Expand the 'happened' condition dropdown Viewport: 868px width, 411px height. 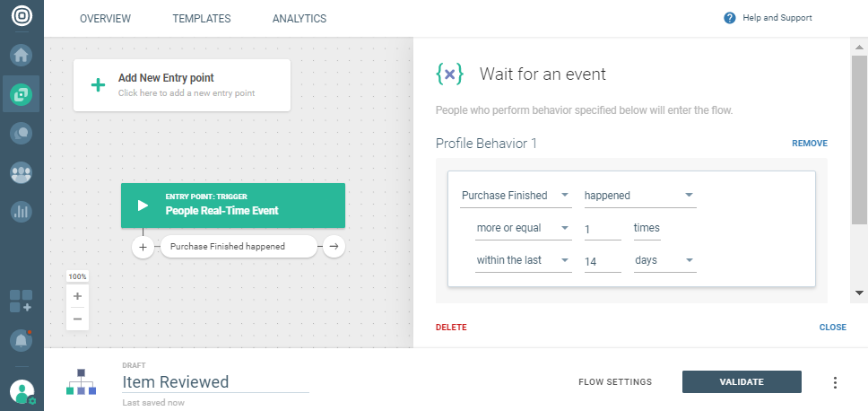[x=639, y=196]
